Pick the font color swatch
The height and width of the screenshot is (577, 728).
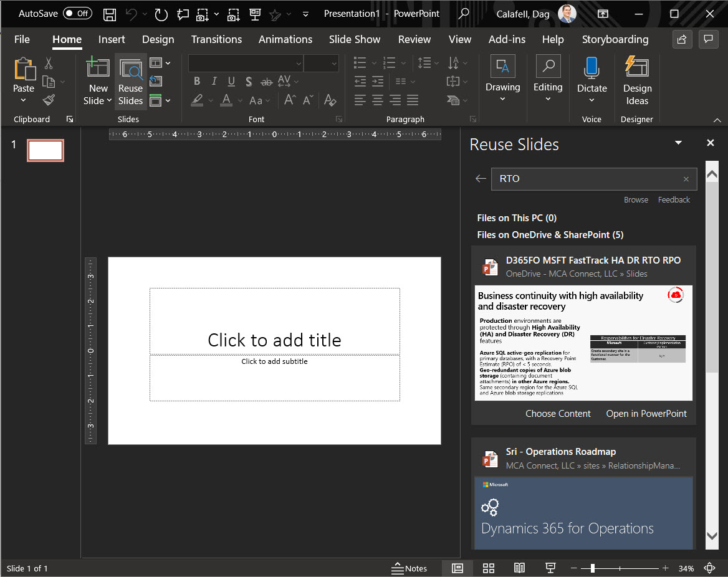[x=226, y=100]
